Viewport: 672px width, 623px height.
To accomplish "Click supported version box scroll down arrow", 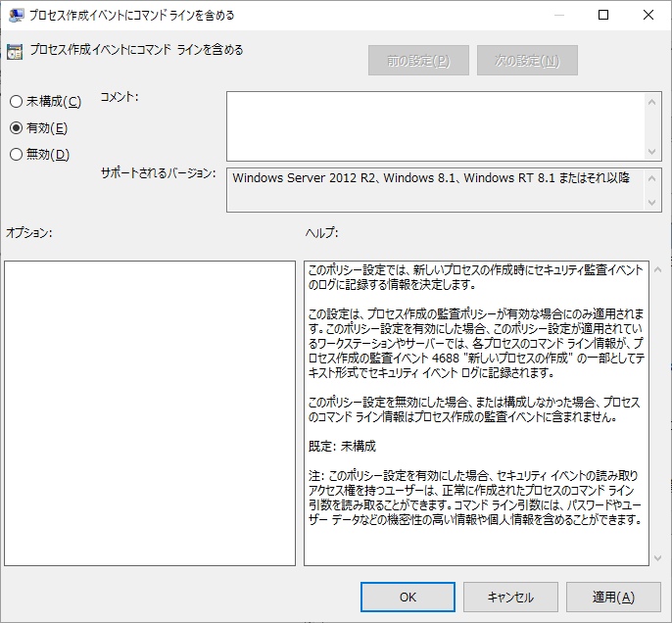I will 651,202.
